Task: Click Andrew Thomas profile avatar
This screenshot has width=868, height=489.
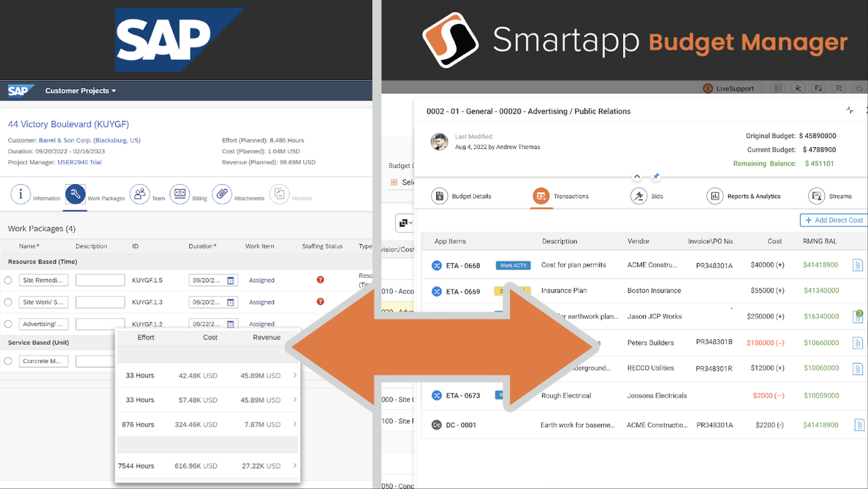Action: pyautogui.click(x=439, y=142)
